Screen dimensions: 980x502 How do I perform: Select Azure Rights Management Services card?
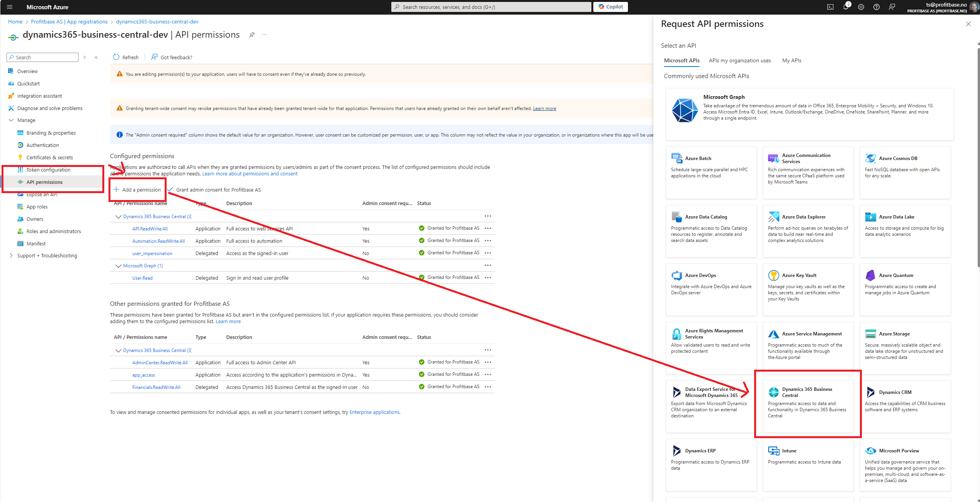pyautogui.click(x=711, y=348)
